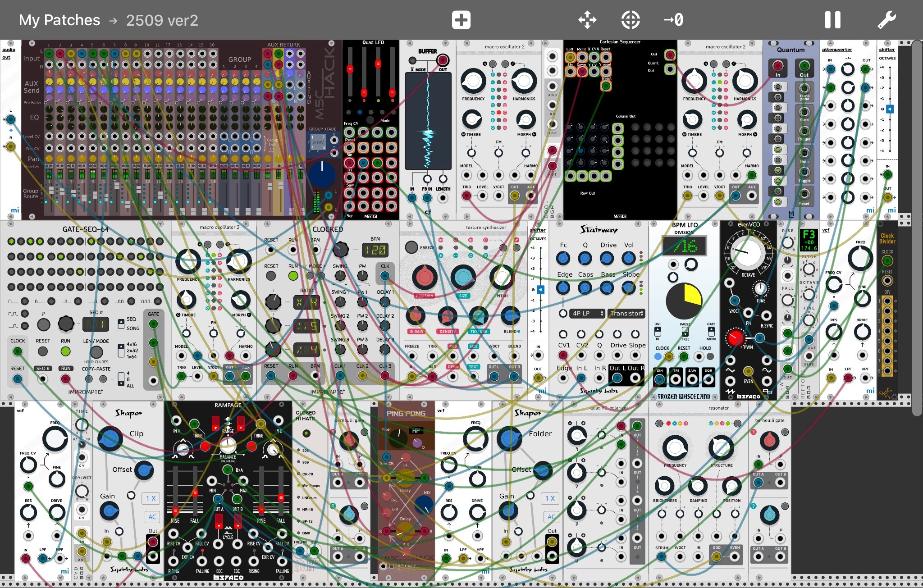Tap the gray RESET button on CLOCKED
This screenshot has height=588, width=923.
[x=271, y=276]
